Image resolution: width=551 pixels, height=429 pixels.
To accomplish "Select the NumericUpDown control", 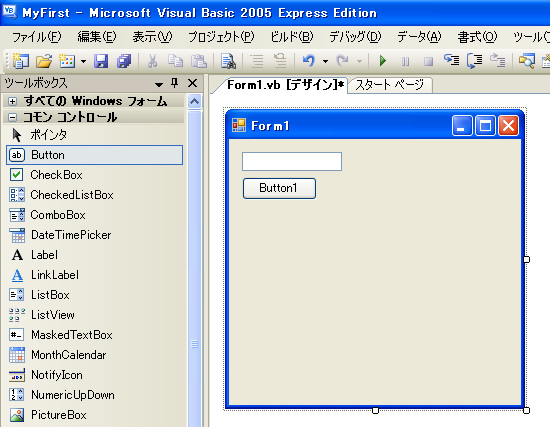I will coord(94,395).
